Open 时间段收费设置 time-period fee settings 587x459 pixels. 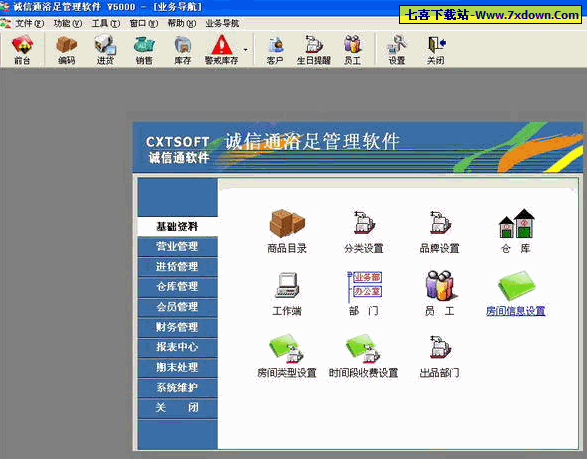coord(364,356)
